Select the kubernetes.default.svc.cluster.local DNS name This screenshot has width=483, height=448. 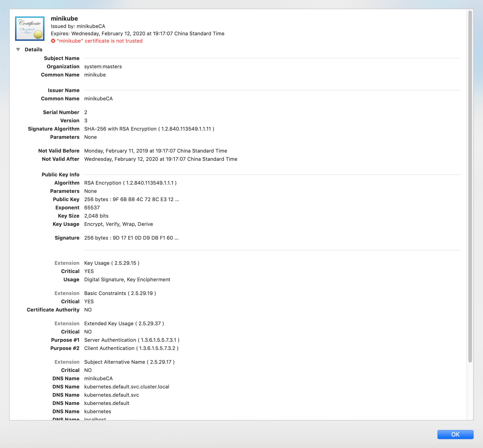click(x=126, y=387)
